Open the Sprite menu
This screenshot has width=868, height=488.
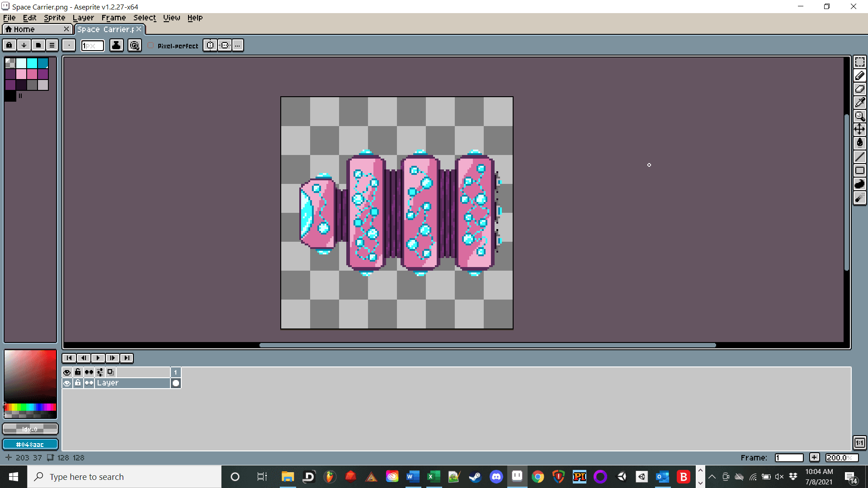[54, 18]
